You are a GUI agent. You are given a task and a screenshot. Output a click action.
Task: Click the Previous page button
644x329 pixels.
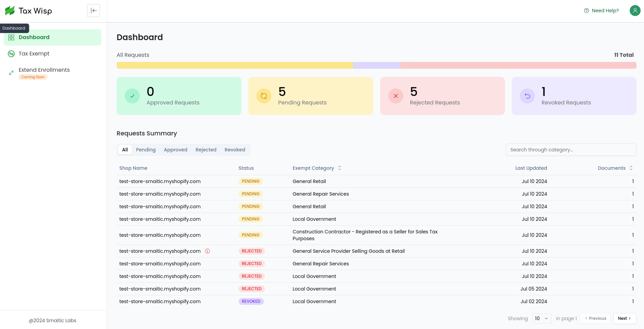click(595, 318)
